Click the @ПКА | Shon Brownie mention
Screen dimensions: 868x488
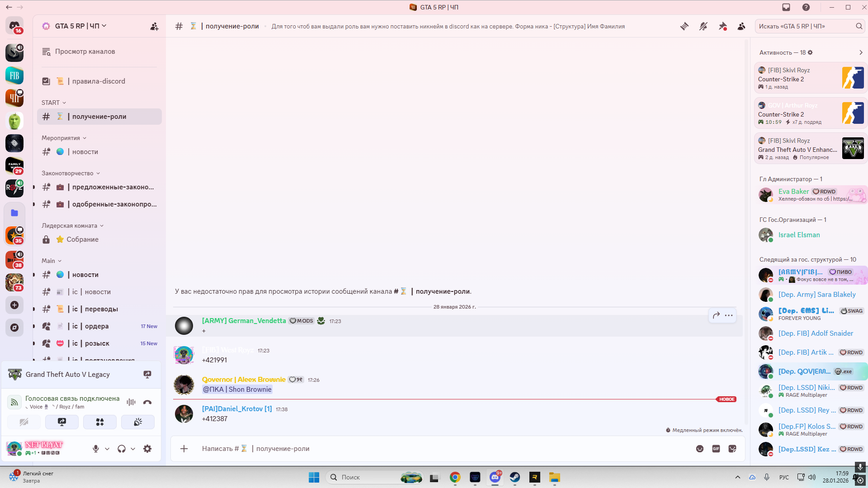[237, 389]
